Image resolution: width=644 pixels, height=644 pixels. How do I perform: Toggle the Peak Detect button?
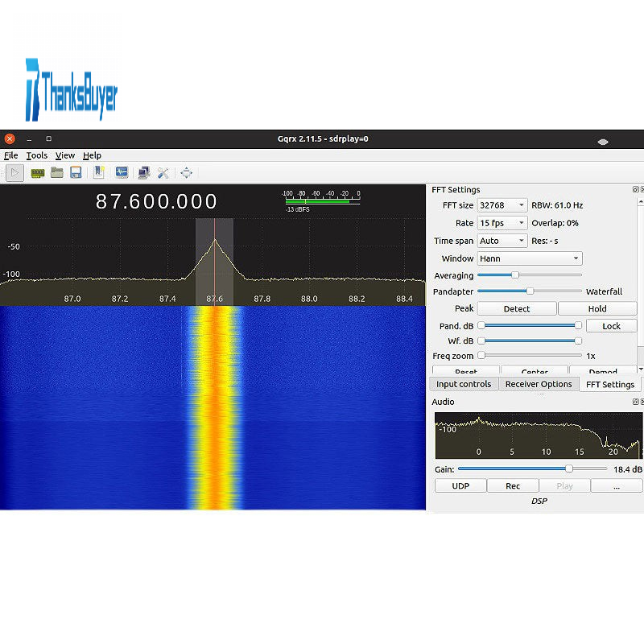(x=516, y=308)
